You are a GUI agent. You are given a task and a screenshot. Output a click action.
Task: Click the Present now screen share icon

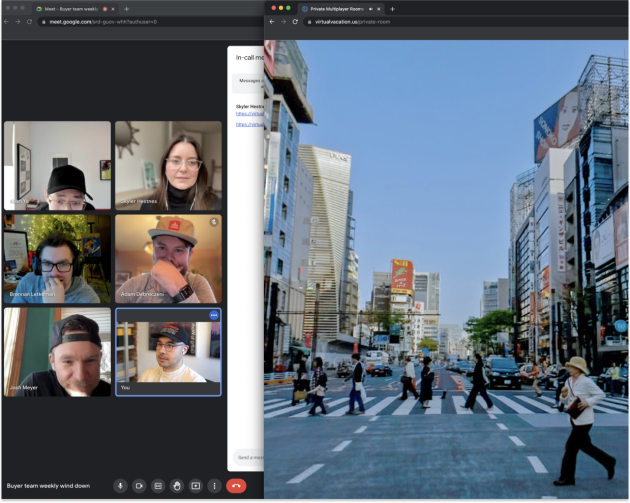point(196,486)
